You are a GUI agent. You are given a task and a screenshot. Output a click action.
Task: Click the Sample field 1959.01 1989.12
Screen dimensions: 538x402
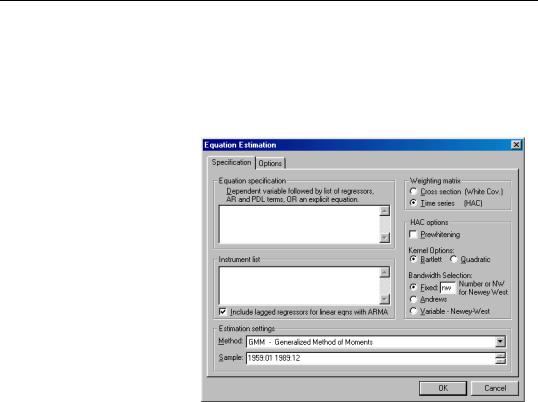[x=371, y=358]
